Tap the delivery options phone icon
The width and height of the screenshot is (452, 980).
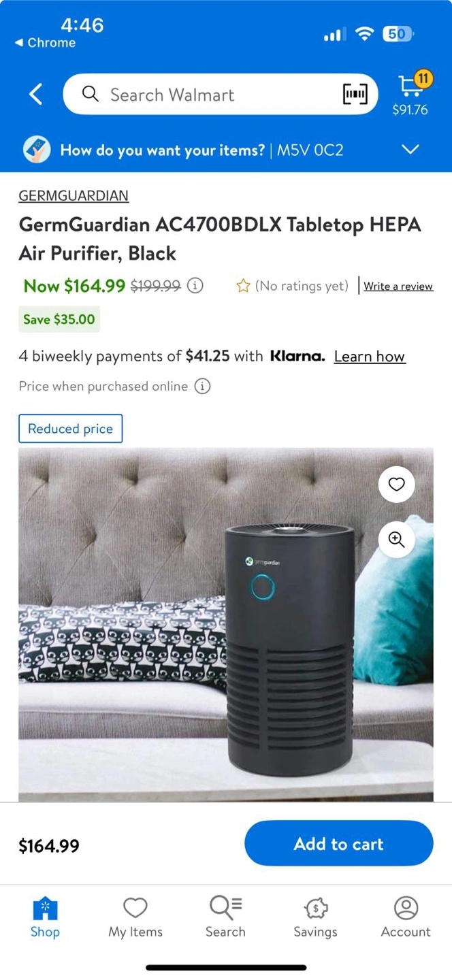pos(37,150)
